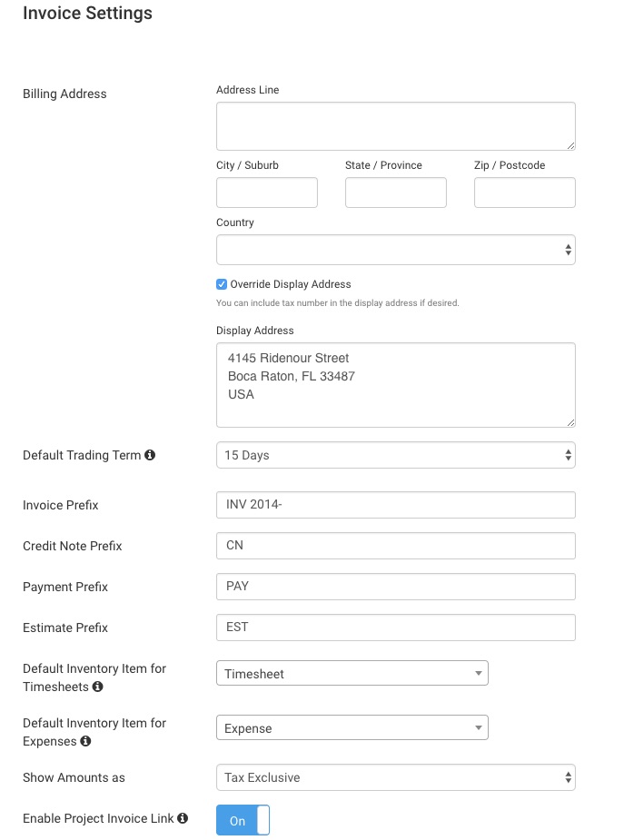Click the Estimate Prefix EST field
634x840 pixels.
click(395, 628)
